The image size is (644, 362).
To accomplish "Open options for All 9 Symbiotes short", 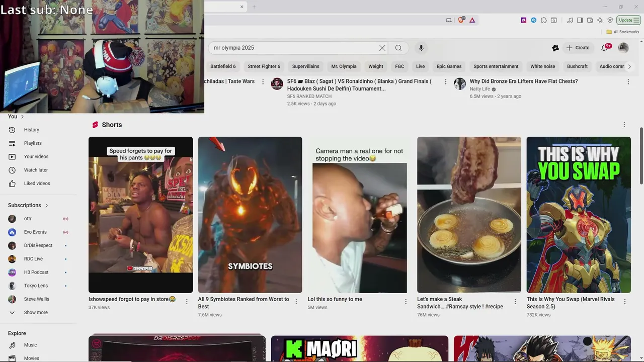I will tap(296, 302).
